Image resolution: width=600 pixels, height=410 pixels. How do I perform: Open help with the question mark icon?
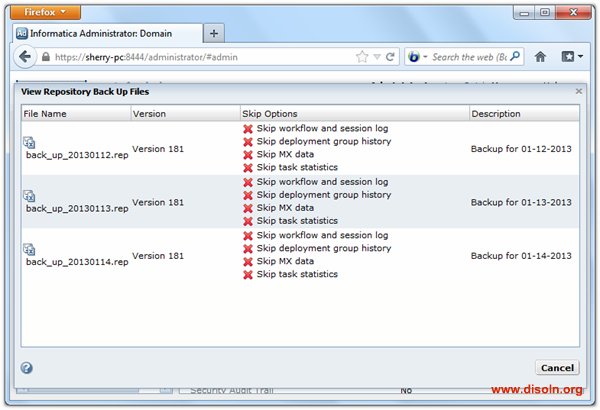click(x=27, y=368)
